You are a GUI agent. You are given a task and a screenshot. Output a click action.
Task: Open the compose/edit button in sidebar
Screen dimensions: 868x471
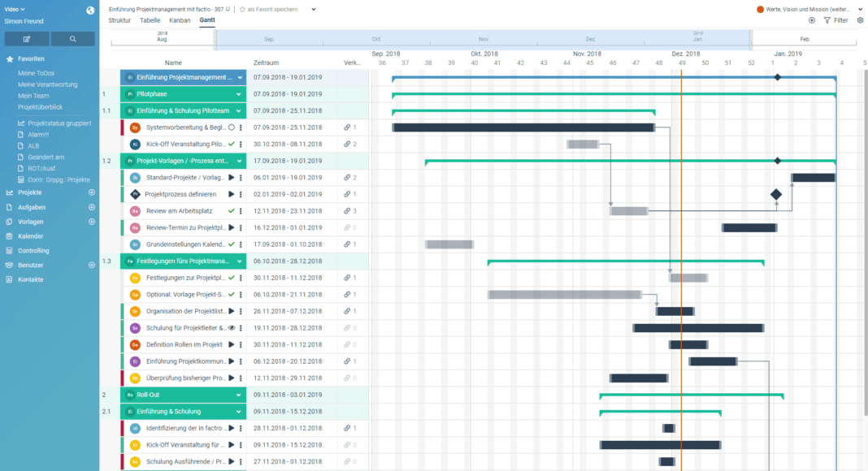(x=27, y=39)
